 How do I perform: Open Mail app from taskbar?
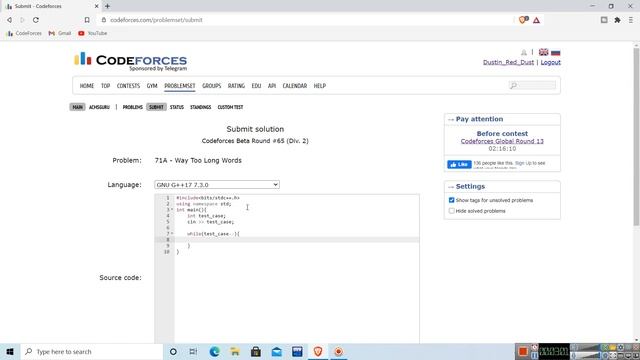click(276, 351)
